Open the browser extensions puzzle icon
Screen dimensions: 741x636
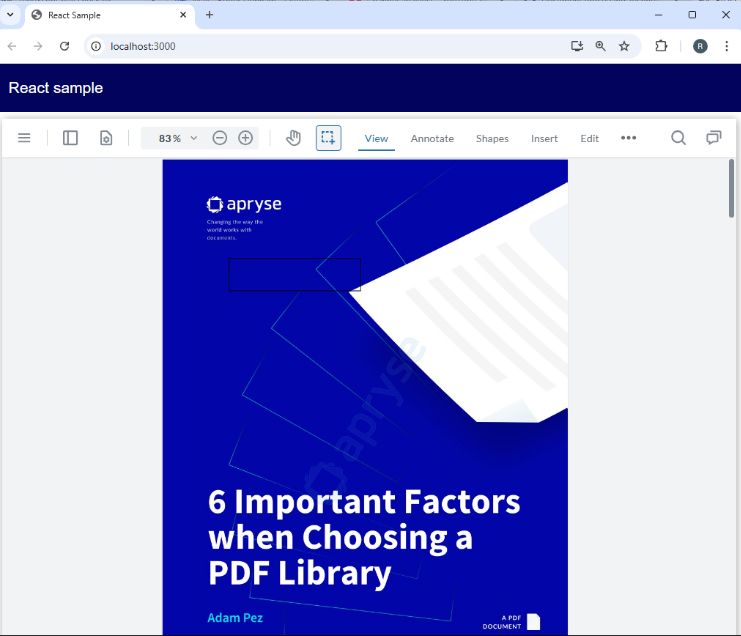661,46
